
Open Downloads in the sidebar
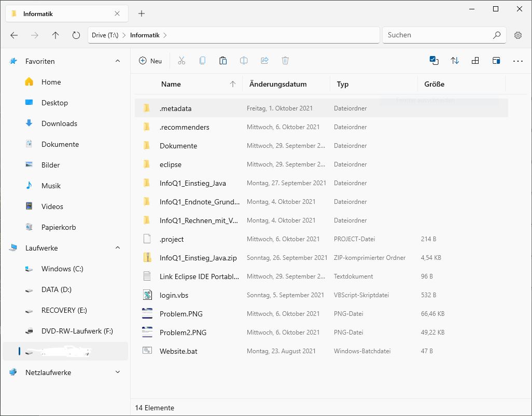pos(65,123)
